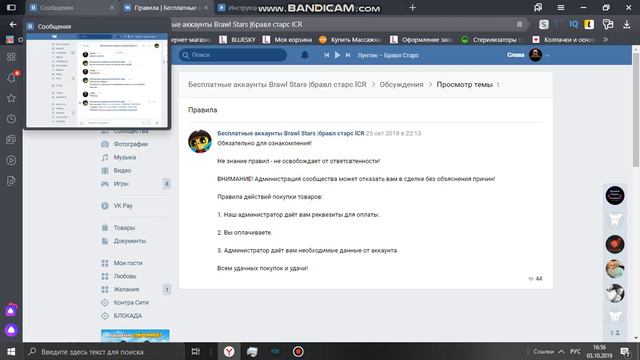The image size is (640, 360).
Task: Open the tableau grid icon in sidebar
Action: [11, 57]
